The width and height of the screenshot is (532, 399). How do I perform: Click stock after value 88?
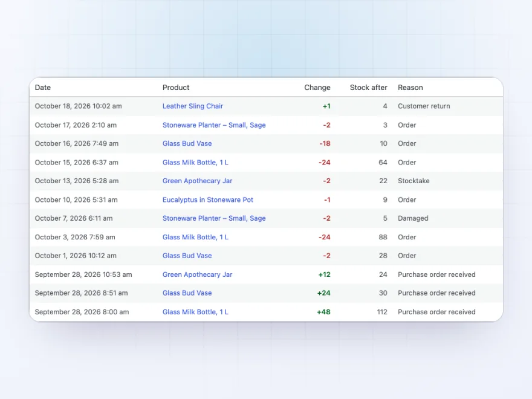tap(383, 237)
